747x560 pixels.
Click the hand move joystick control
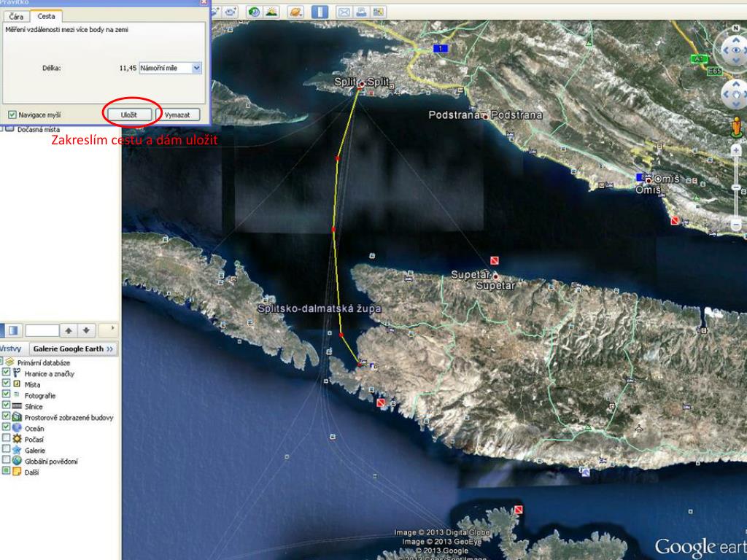737,94
